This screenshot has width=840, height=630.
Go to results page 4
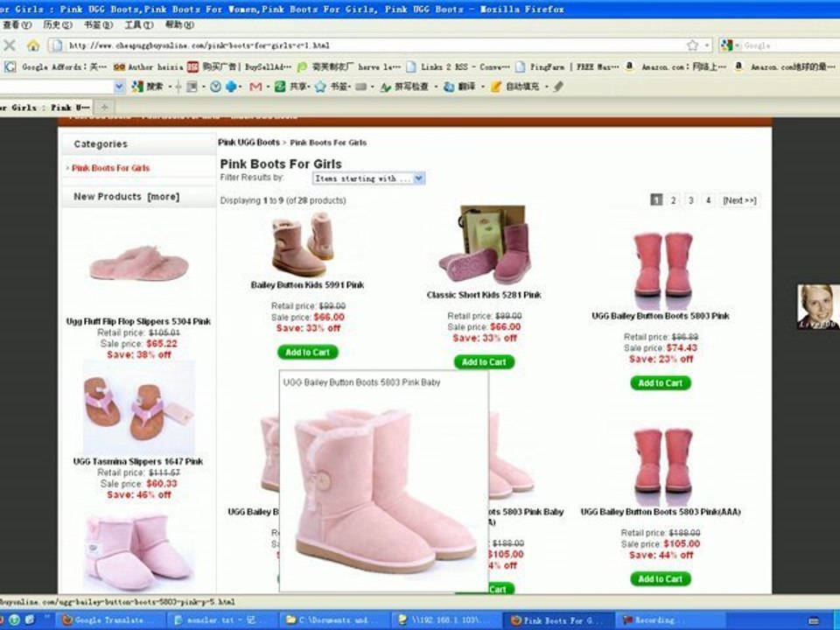click(x=708, y=200)
